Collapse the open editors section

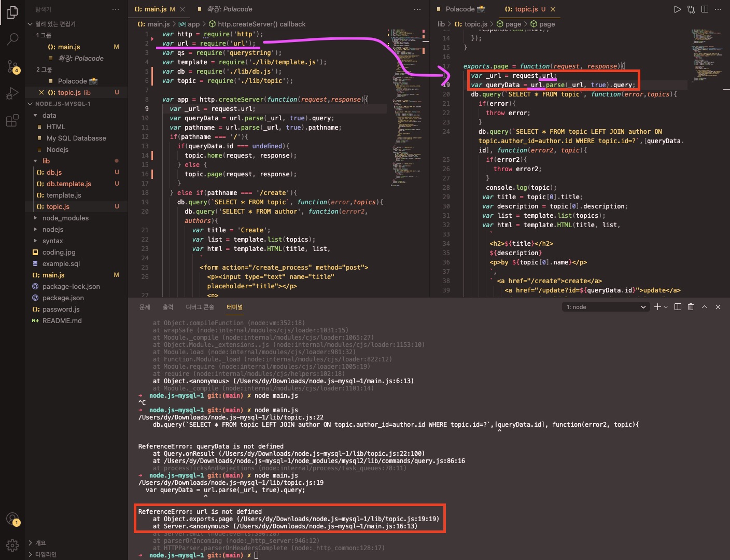click(30, 24)
